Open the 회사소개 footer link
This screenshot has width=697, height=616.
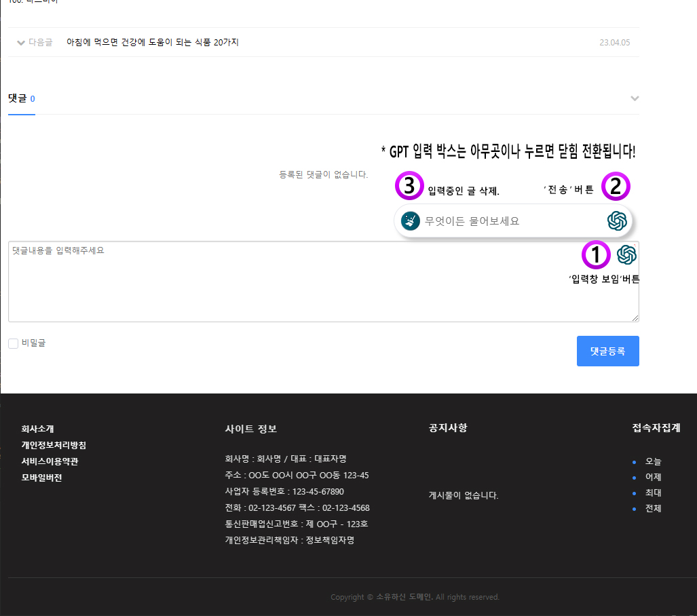tap(37, 429)
